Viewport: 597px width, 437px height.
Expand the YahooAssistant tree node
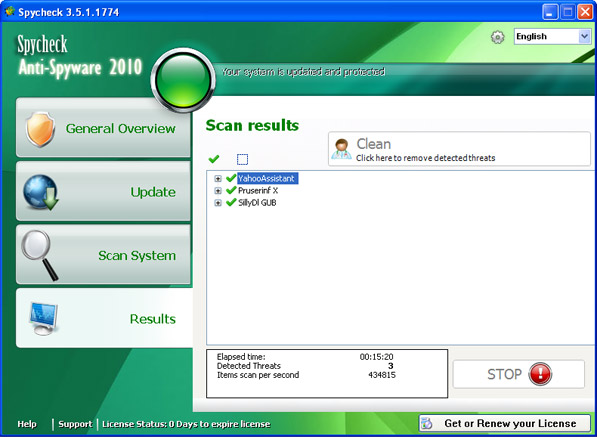[x=218, y=179]
